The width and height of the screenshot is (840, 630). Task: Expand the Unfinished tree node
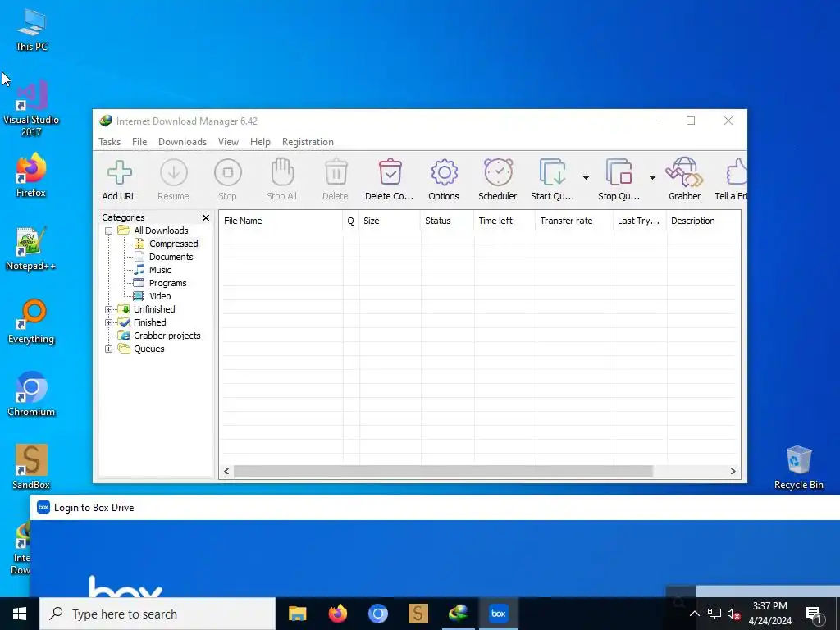coord(109,309)
